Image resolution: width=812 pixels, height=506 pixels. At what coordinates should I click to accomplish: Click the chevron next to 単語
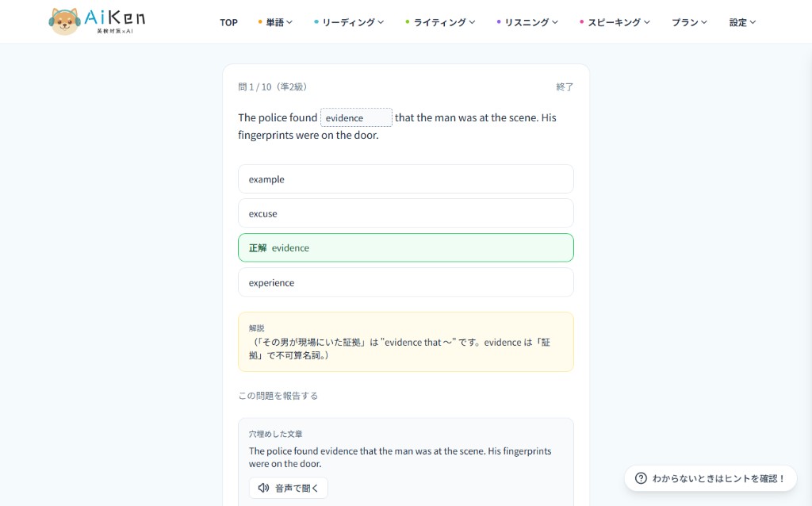(x=289, y=22)
